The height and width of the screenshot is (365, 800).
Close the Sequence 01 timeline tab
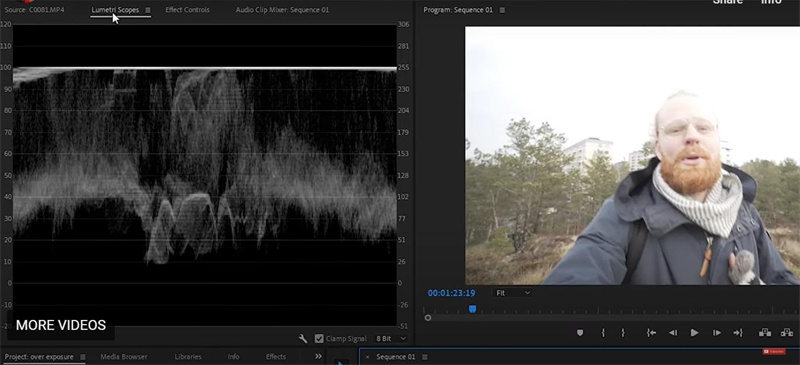[x=367, y=357]
